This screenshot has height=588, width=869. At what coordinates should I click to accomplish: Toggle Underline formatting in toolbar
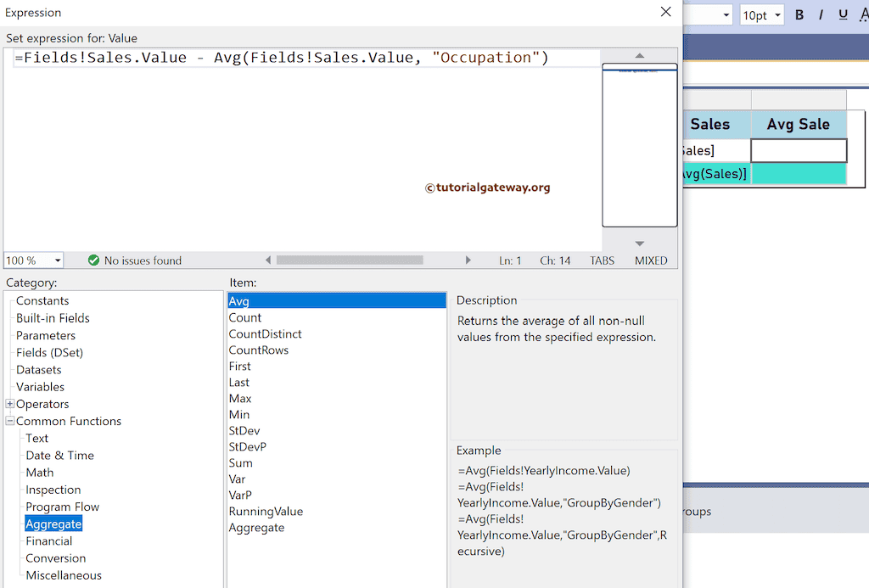click(x=843, y=15)
